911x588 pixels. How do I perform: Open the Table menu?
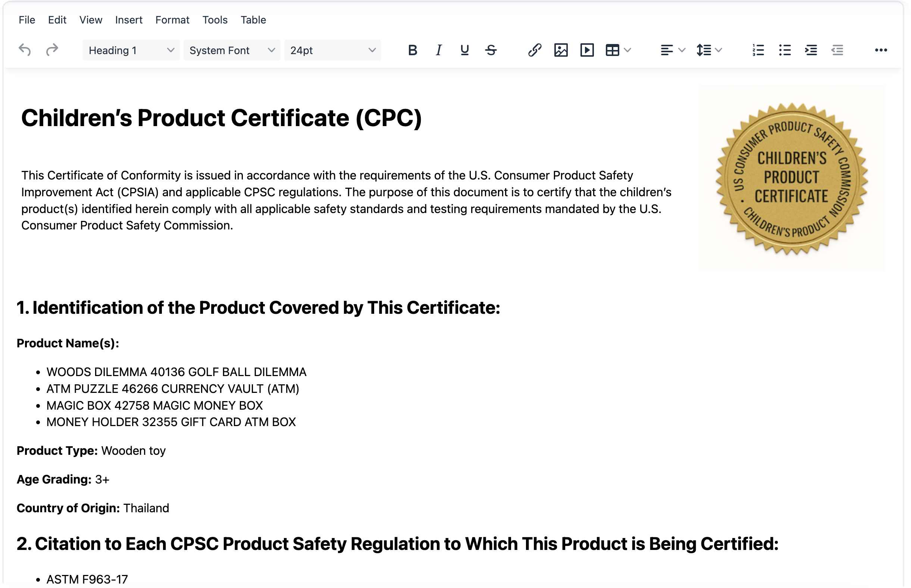pyautogui.click(x=253, y=20)
